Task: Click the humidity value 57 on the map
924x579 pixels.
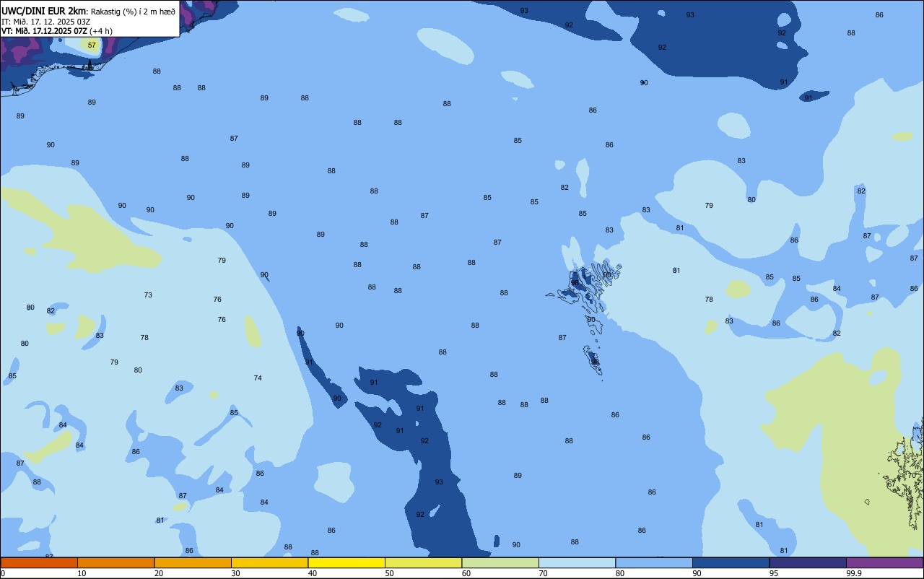Action: 92,45
